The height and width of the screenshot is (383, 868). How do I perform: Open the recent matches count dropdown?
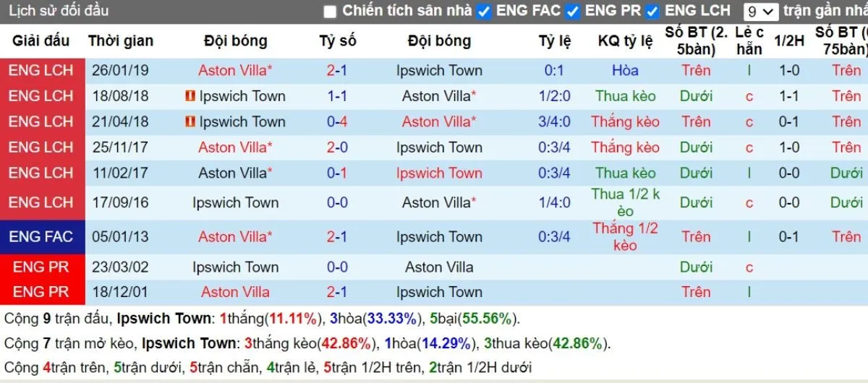pos(761,12)
